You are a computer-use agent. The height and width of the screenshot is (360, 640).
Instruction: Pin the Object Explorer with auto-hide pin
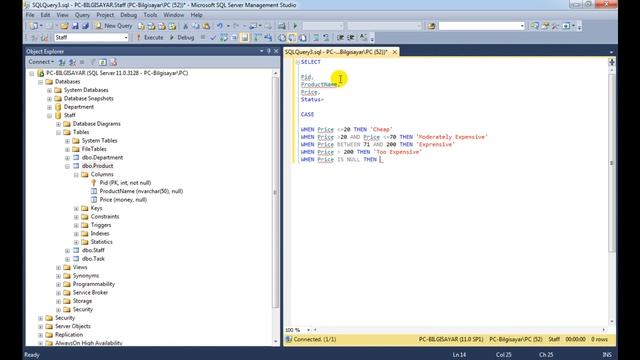[x=269, y=51]
